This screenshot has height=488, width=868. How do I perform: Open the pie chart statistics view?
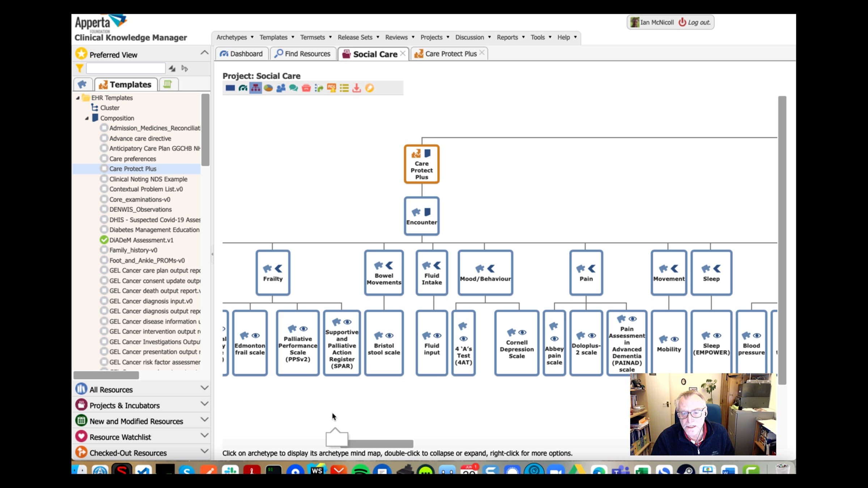268,88
